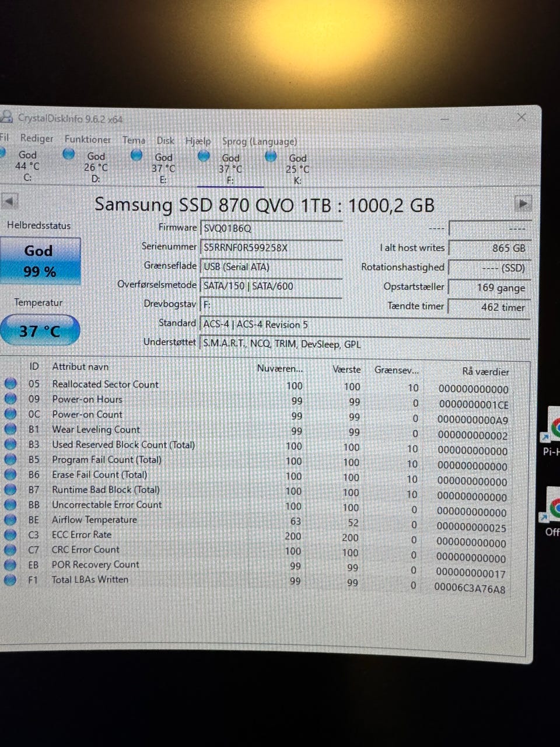Click status orb for Uncorrectable Error Count

pos(10,505)
